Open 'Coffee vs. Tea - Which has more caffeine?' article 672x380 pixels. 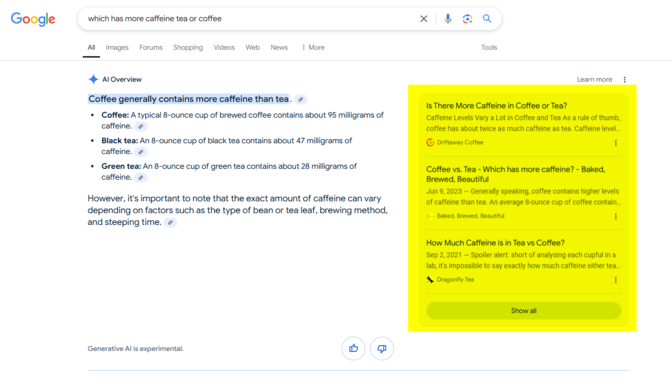[x=516, y=174]
